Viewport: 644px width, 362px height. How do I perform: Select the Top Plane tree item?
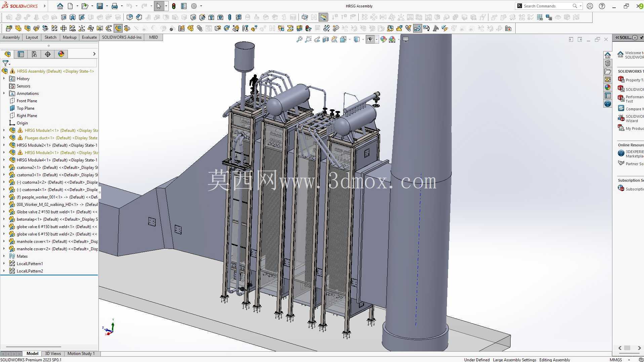tap(26, 108)
